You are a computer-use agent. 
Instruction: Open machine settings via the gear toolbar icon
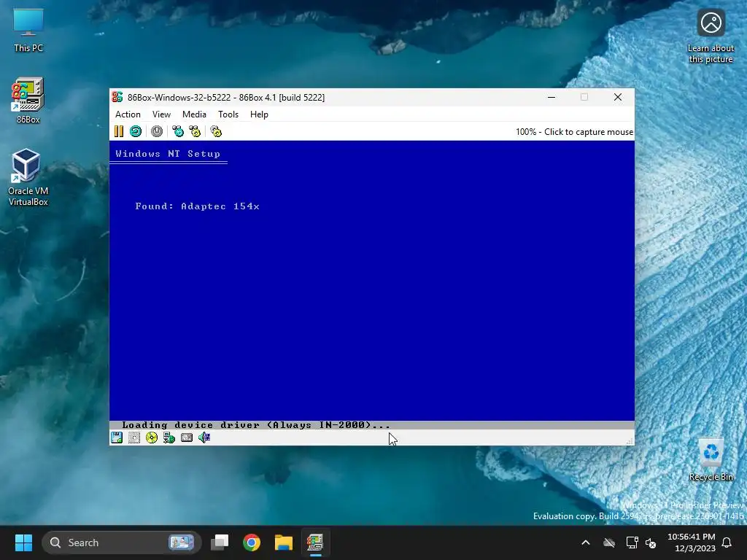pyautogui.click(x=216, y=131)
